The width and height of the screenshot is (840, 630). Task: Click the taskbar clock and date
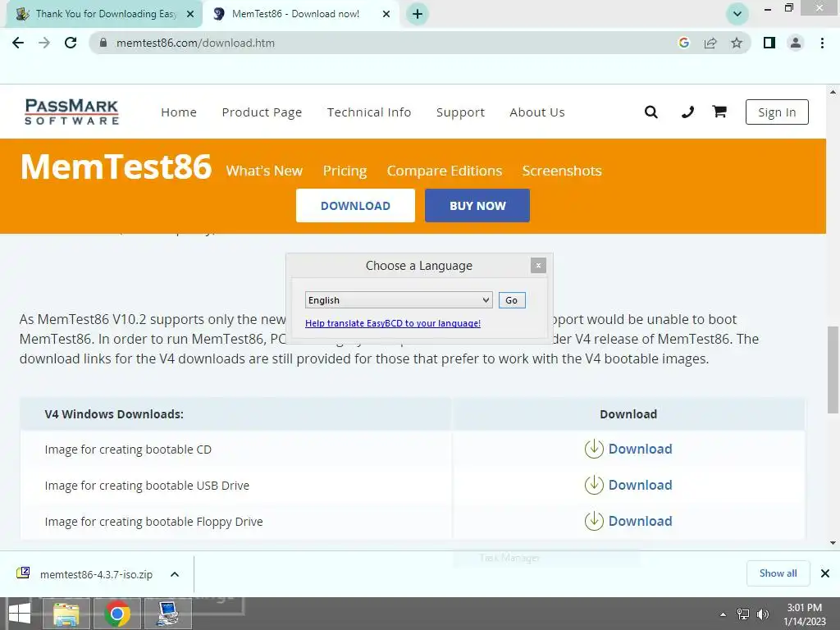[804, 614]
